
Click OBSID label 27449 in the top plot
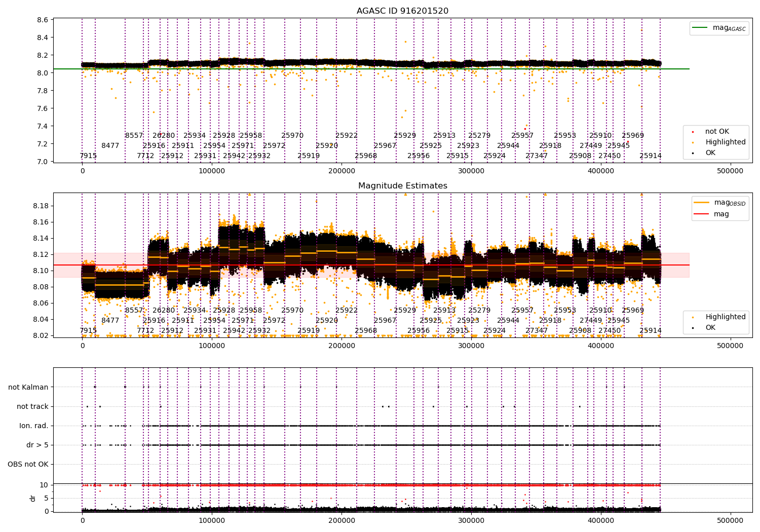point(591,145)
